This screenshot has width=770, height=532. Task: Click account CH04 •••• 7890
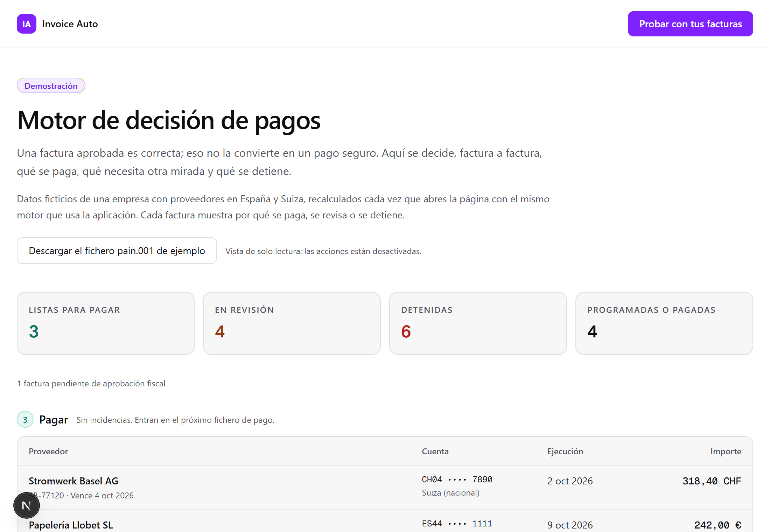pyautogui.click(x=457, y=479)
